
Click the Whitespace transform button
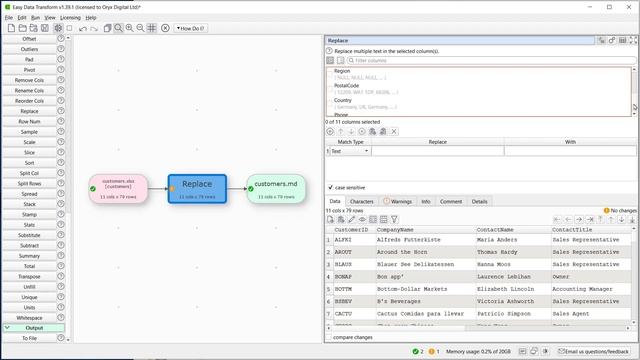click(x=29, y=318)
